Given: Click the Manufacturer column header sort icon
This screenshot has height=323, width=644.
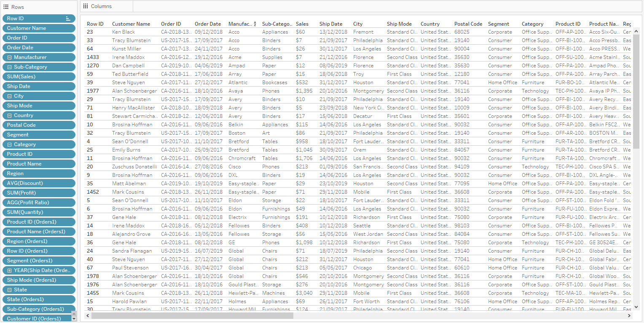Looking at the screenshot, I should (255, 24).
